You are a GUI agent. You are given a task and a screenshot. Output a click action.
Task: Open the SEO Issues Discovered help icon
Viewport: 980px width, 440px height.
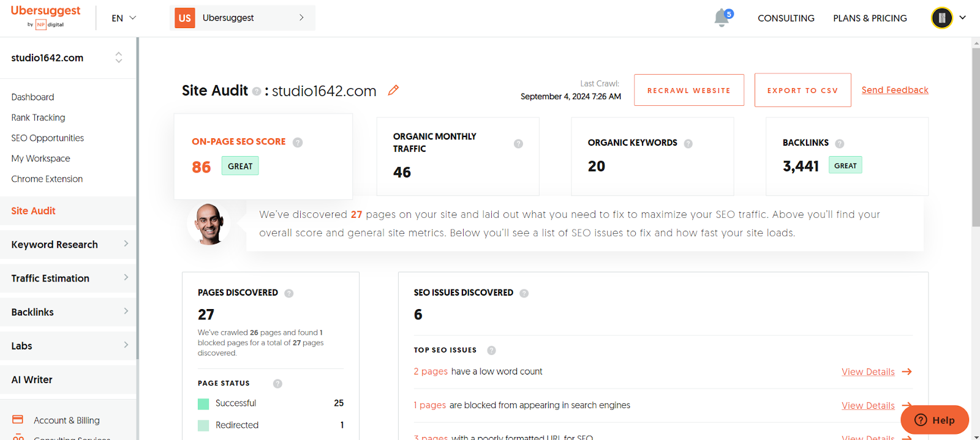pyautogui.click(x=524, y=293)
